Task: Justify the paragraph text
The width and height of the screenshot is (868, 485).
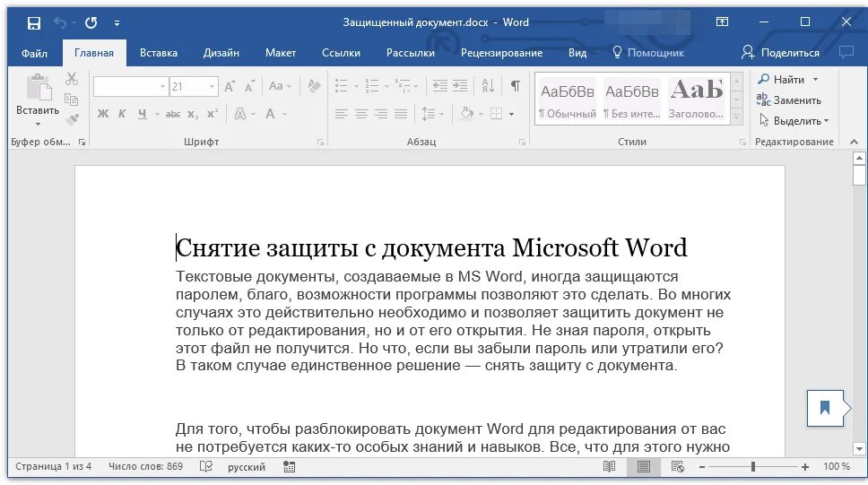Action: pos(401,114)
